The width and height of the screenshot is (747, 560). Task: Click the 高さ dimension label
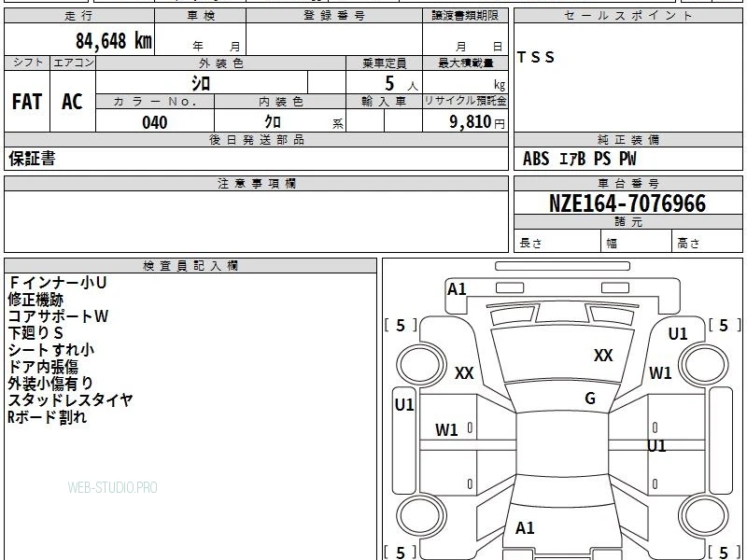pyautogui.click(x=688, y=244)
